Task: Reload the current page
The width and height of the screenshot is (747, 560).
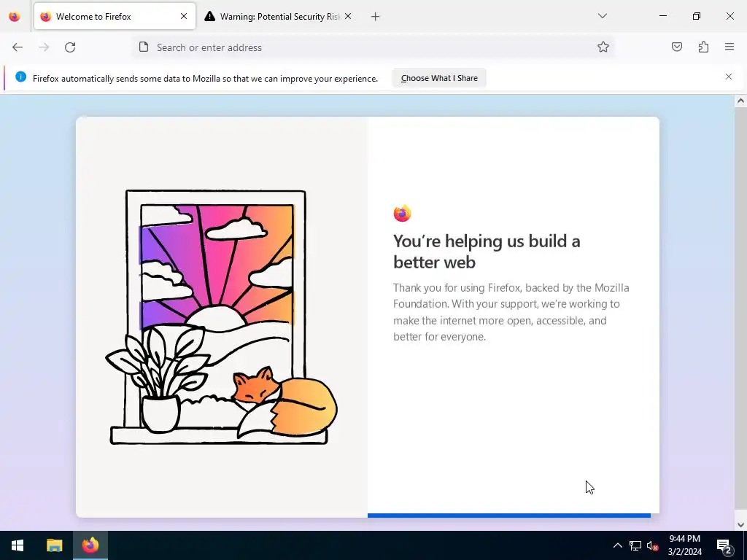Action: (x=70, y=47)
